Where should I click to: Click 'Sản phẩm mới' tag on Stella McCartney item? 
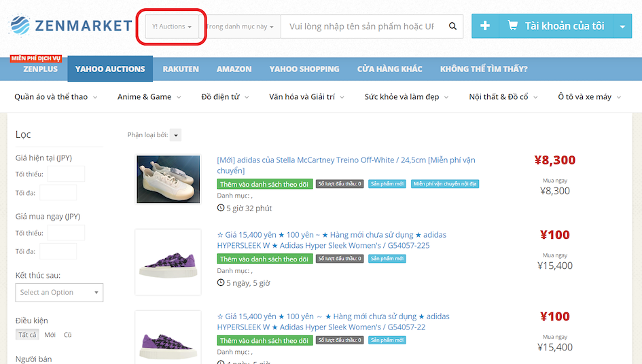387,184
